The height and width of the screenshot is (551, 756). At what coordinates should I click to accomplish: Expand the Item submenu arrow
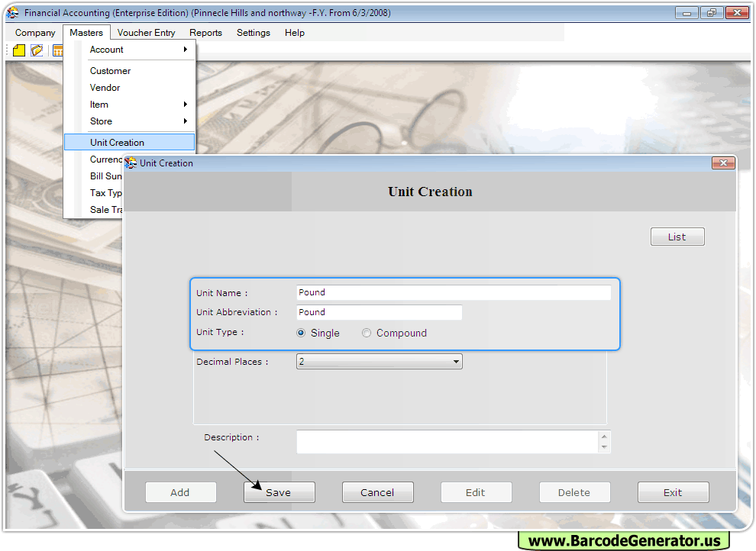185,104
